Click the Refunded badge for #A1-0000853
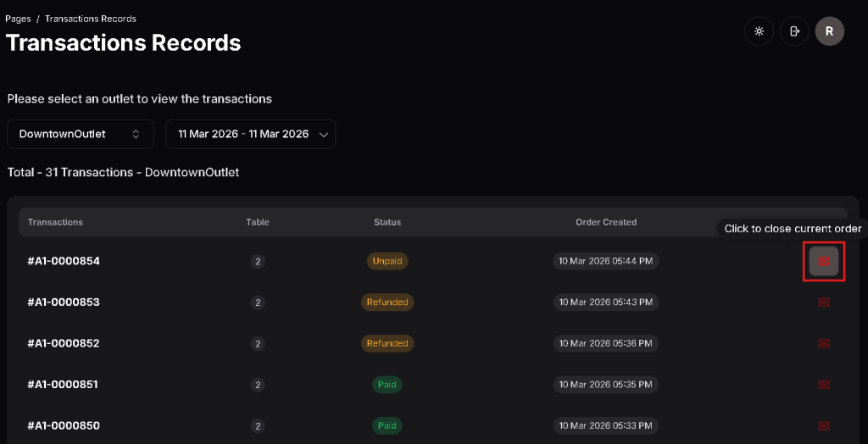Image resolution: width=868 pixels, height=444 pixels. (387, 302)
